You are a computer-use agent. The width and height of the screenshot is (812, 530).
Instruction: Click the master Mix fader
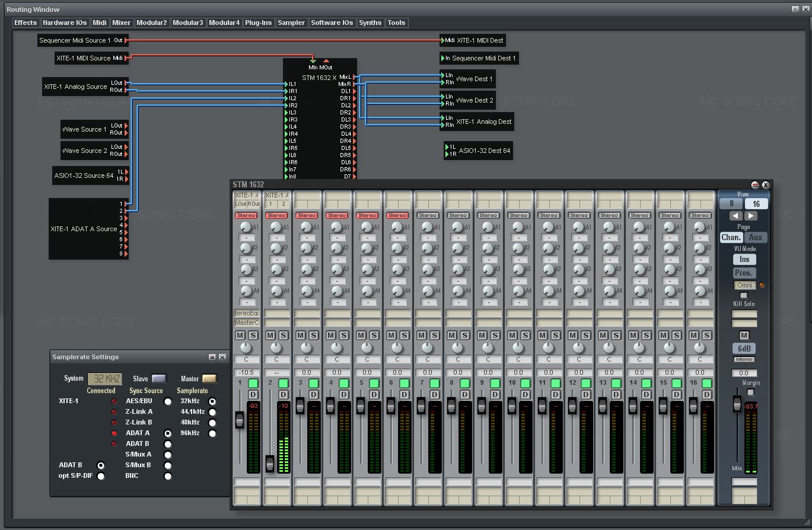737,405
